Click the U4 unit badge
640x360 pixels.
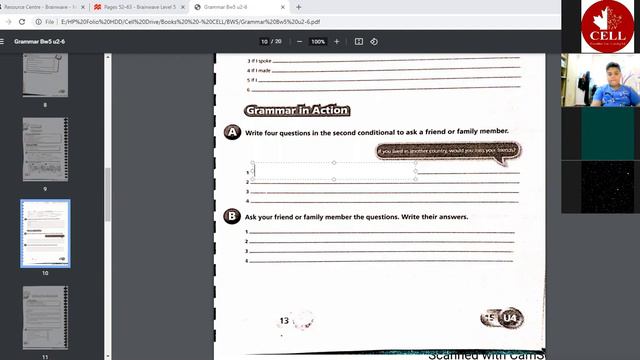pyautogui.click(x=510, y=318)
